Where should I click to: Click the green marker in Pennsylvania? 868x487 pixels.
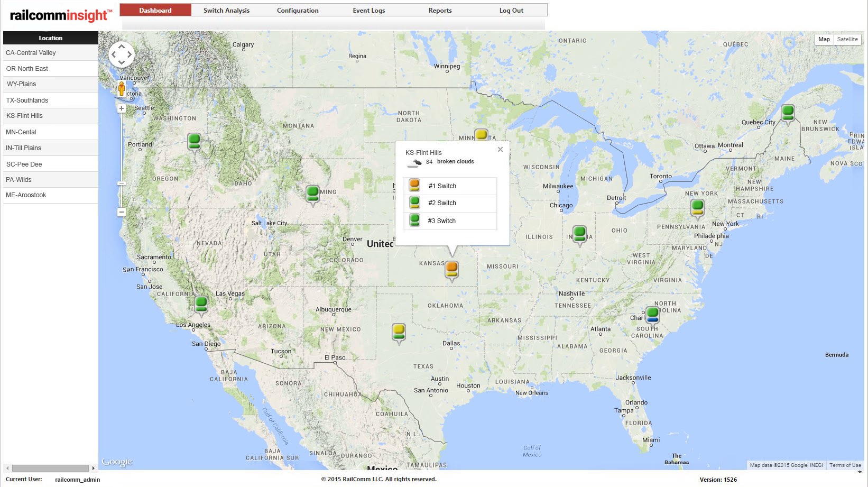[x=697, y=209]
